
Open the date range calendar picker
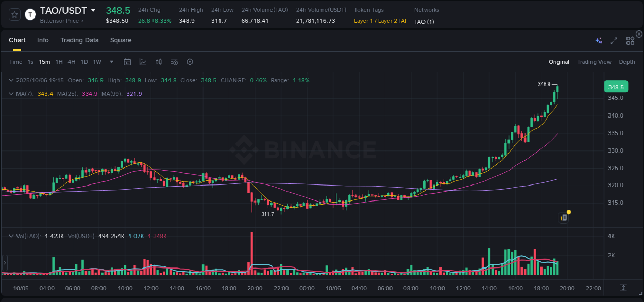pos(127,62)
